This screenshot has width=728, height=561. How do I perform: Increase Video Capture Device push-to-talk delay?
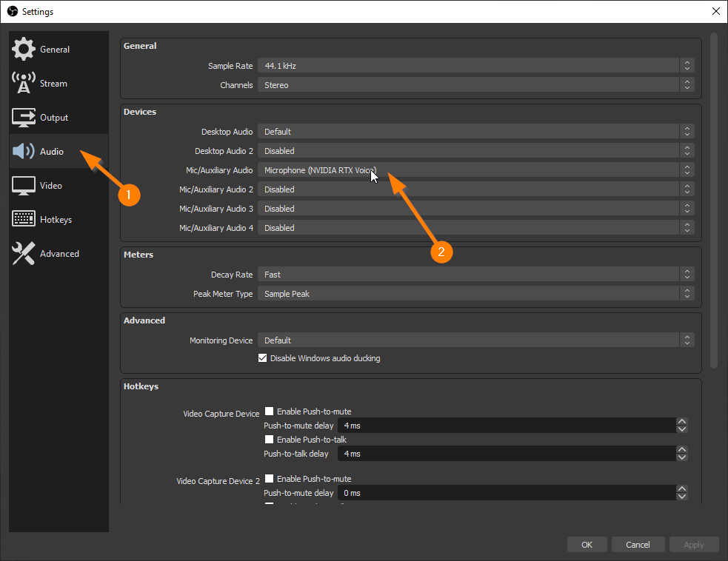pyautogui.click(x=681, y=450)
